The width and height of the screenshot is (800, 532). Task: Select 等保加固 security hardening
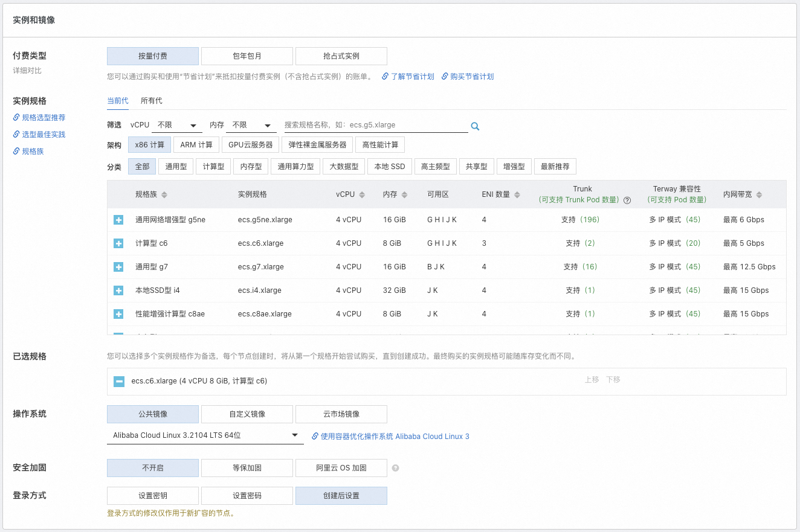(247, 468)
